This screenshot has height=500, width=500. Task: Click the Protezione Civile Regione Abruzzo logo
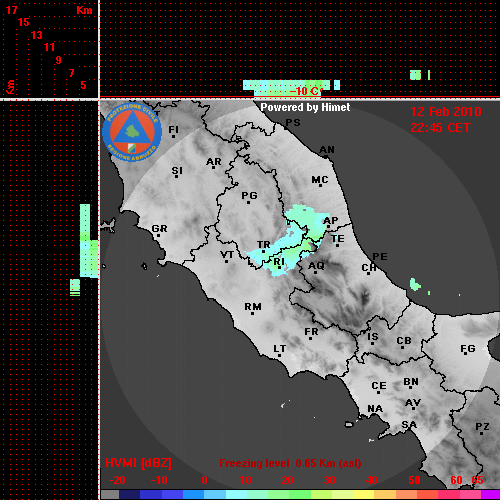click(132, 132)
